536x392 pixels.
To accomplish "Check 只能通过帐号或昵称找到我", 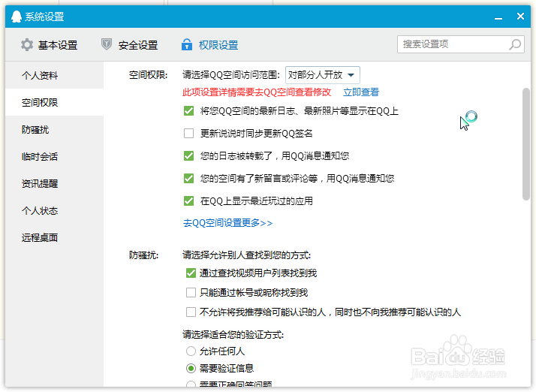I will pyautogui.click(x=191, y=292).
